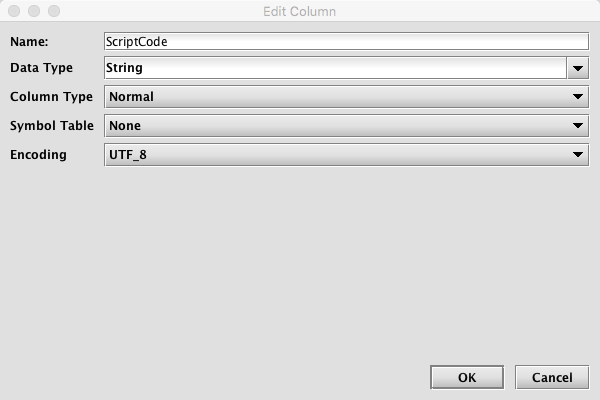This screenshot has height=400, width=600.
Task: Click the Symbol Table label
Action: pyautogui.click(x=52, y=126)
